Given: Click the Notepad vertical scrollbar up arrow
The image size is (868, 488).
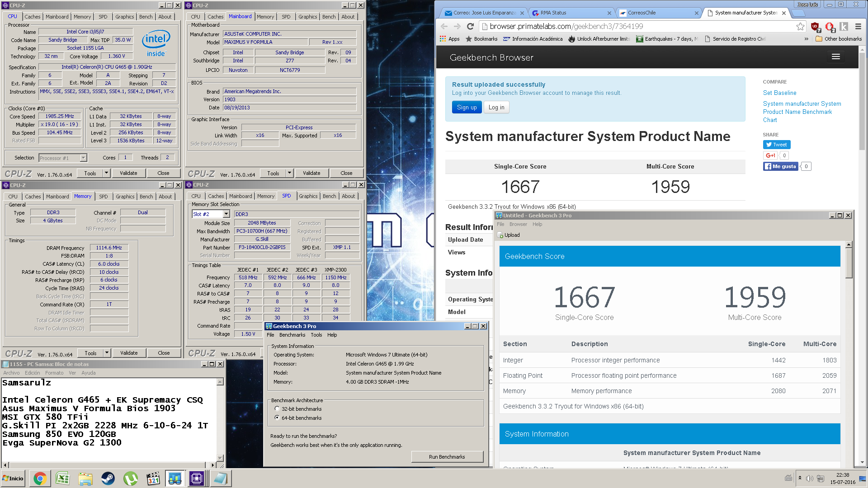Looking at the screenshot, I should pos(220,382).
